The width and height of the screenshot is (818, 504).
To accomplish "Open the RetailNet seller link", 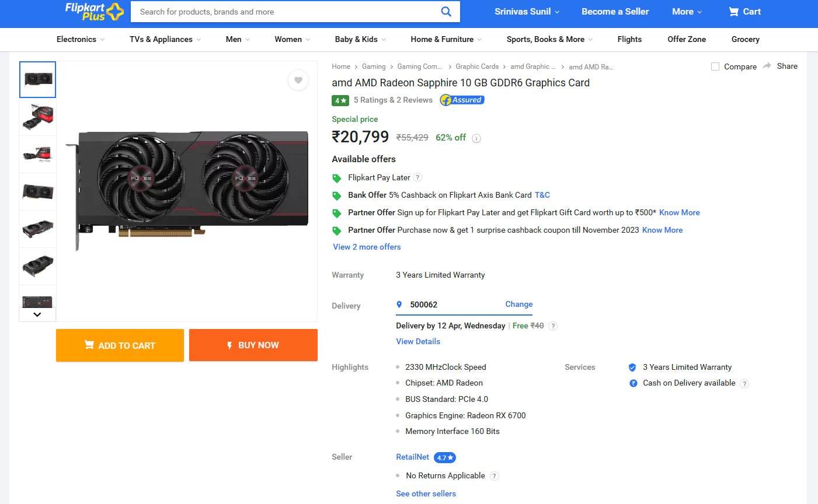I will click(412, 457).
